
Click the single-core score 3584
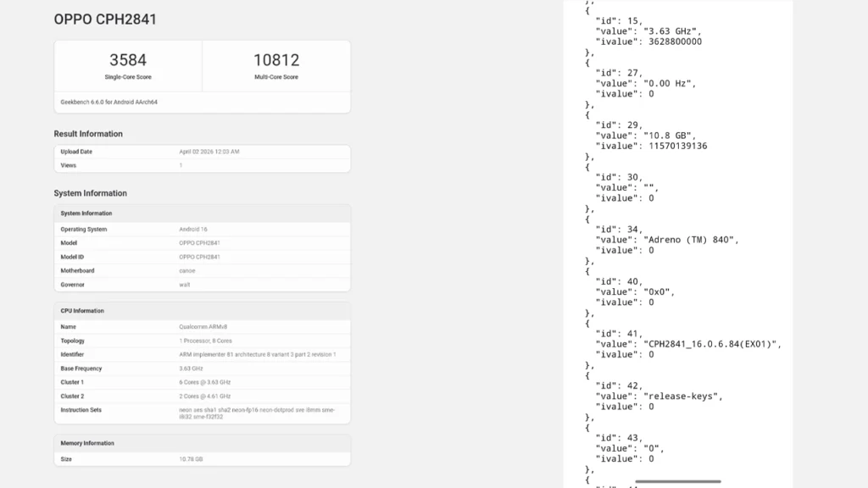click(x=127, y=60)
